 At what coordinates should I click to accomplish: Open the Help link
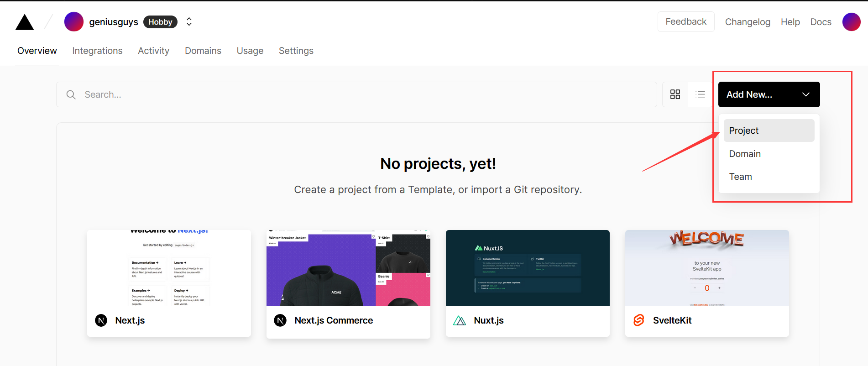(790, 22)
